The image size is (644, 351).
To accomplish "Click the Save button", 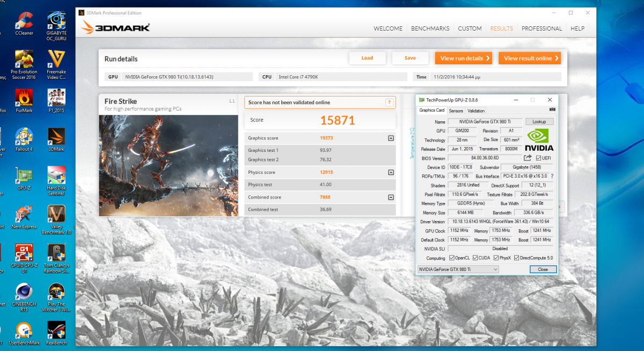I will point(410,58).
